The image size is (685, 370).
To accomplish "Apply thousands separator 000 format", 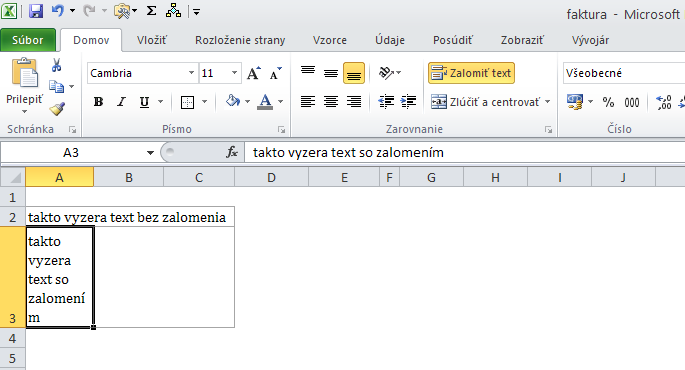I will (632, 102).
